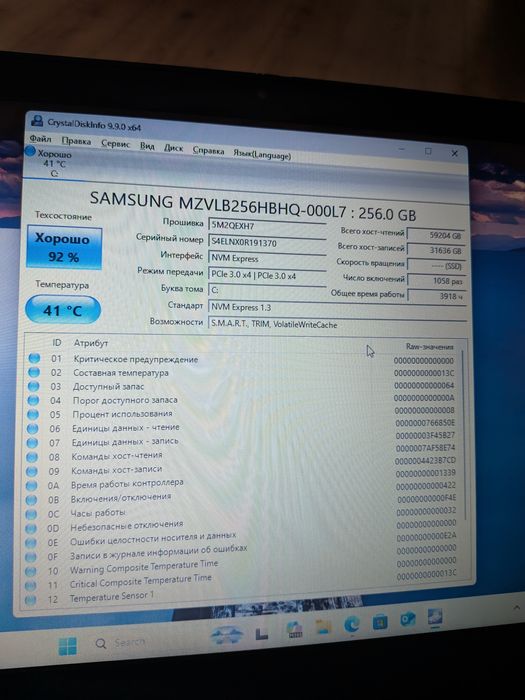Screen dimensions: 525x700
Task: Click the Хорошо 92 % health status button
Action: pyautogui.click(x=64, y=247)
